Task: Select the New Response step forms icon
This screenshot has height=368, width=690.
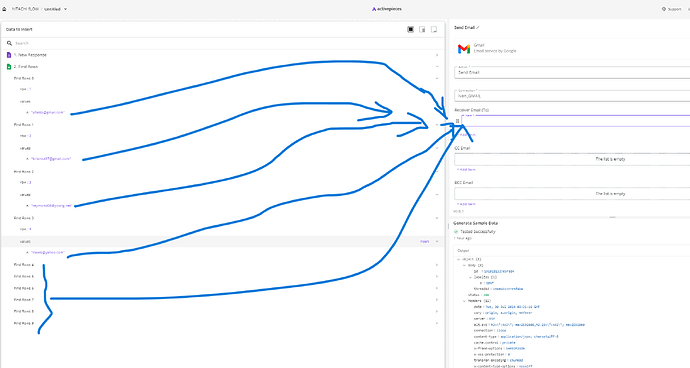Action: tap(9, 55)
